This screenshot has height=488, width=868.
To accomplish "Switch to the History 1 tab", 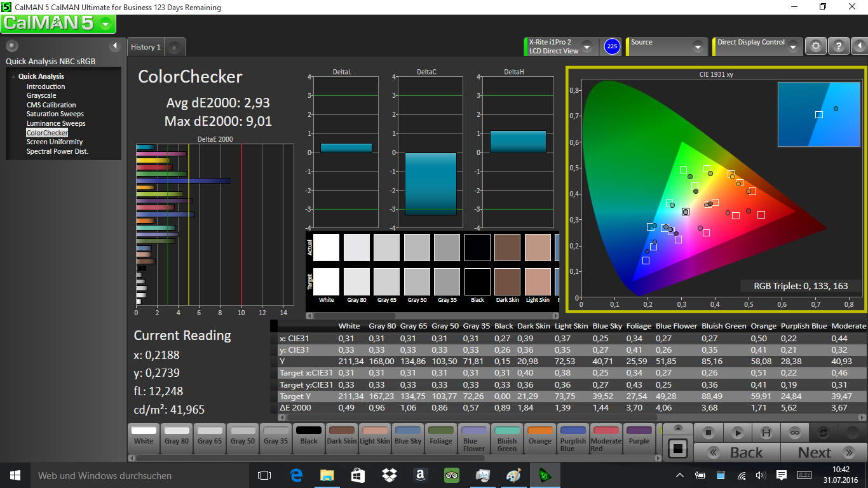I will click(x=146, y=47).
